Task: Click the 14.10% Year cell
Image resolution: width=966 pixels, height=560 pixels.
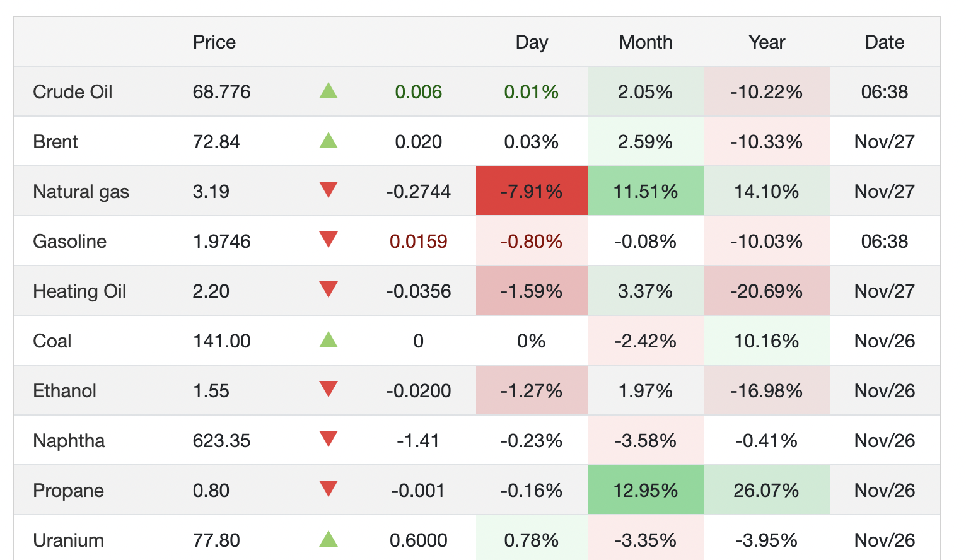Action: click(767, 191)
